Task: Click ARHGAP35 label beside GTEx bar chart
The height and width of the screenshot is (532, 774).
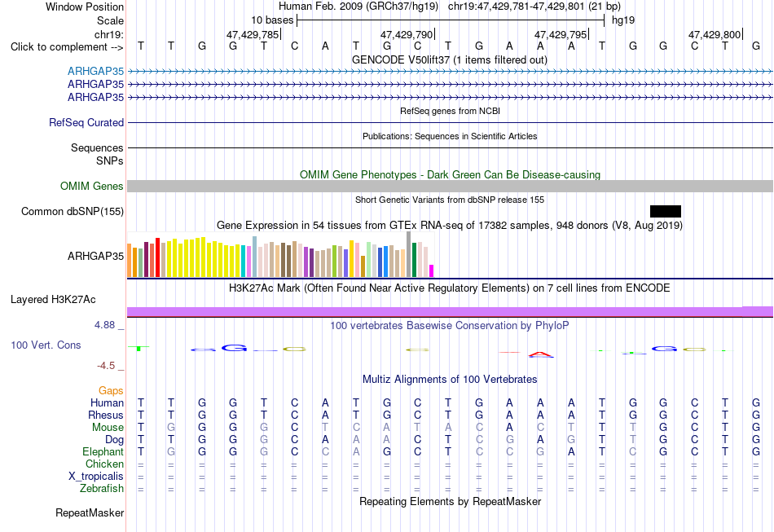Action: pos(96,256)
